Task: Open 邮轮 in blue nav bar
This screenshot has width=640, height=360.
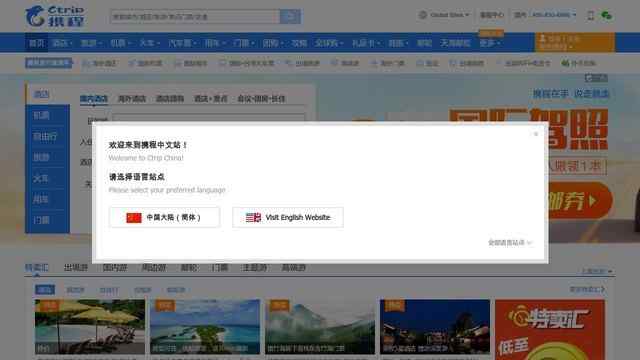Action: tap(424, 43)
